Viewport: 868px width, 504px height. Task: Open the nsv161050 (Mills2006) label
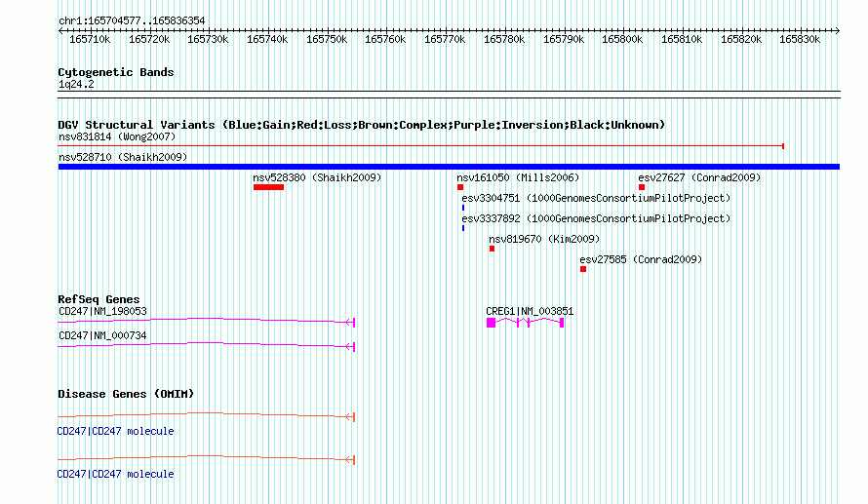[x=518, y=177]
